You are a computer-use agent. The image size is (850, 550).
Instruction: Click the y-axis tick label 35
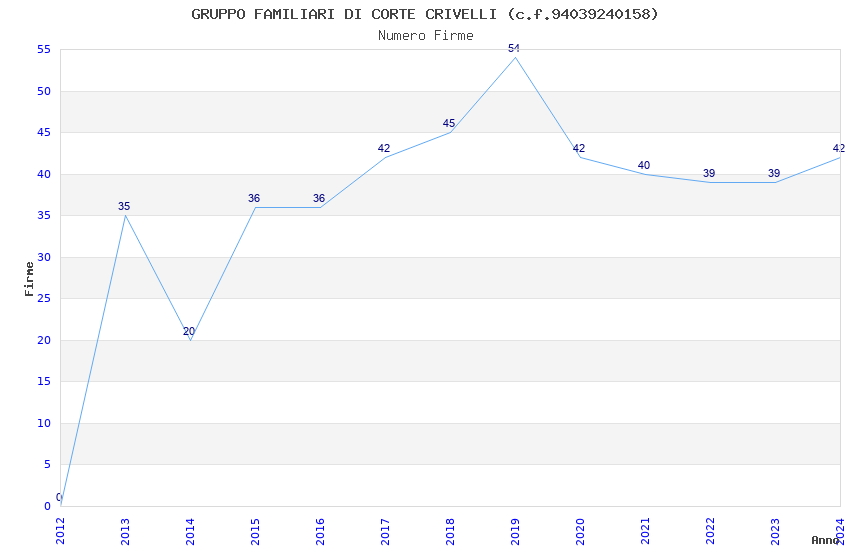click(44, 216)
